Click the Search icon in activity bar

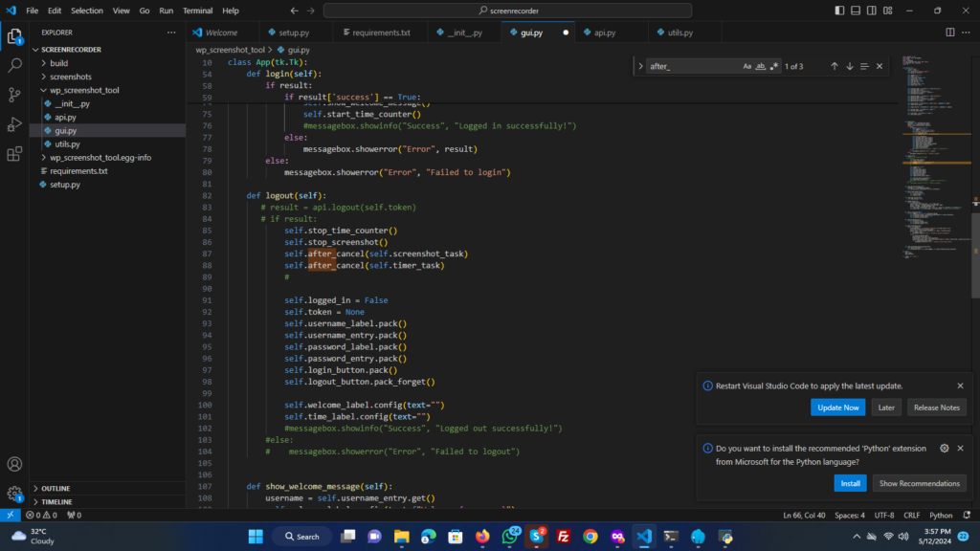14,66
